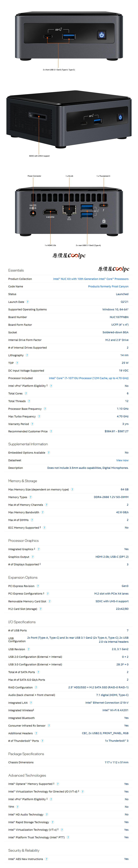Open AES New Instructions help icon

point(46,859)
